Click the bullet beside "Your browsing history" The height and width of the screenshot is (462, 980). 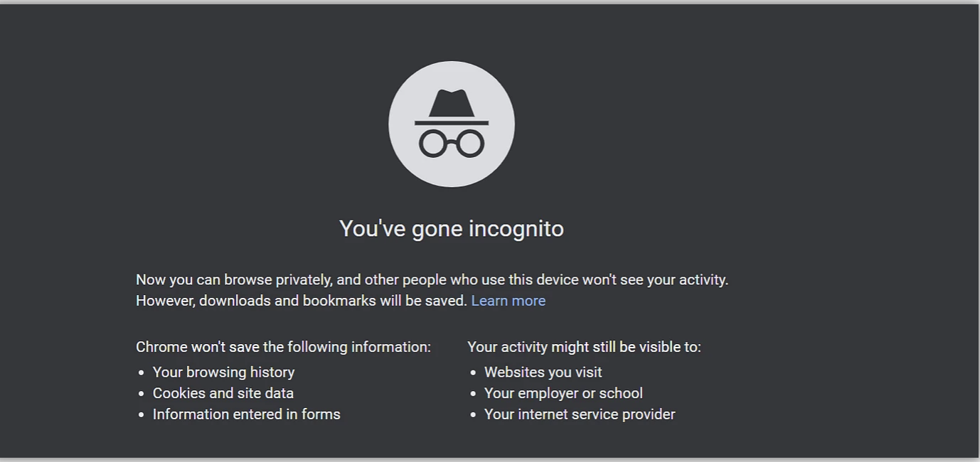click(x=142, y=372)
